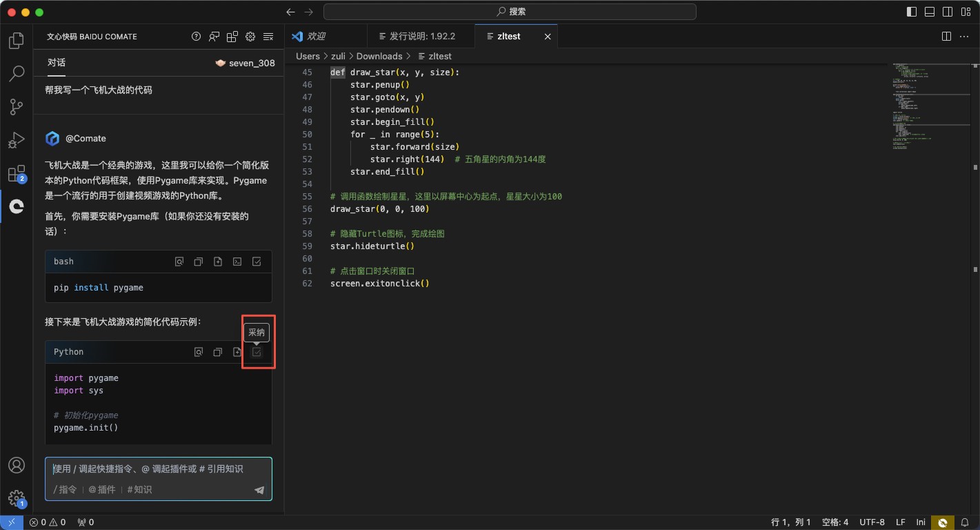Open the Search view in activity bar
This screenshot has width=980, height=530.
coord(17,74)
